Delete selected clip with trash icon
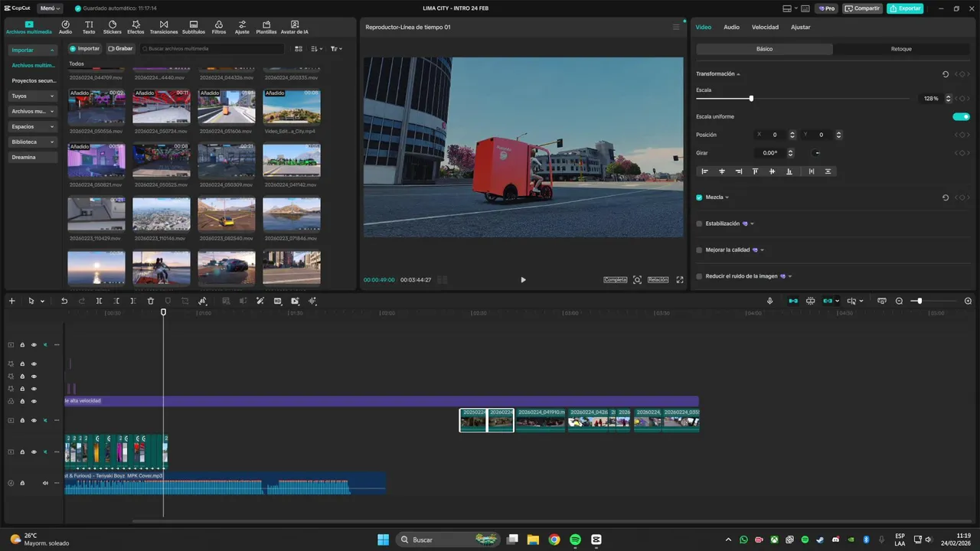Viewport: 980px width, 551px height. (151, 302)
